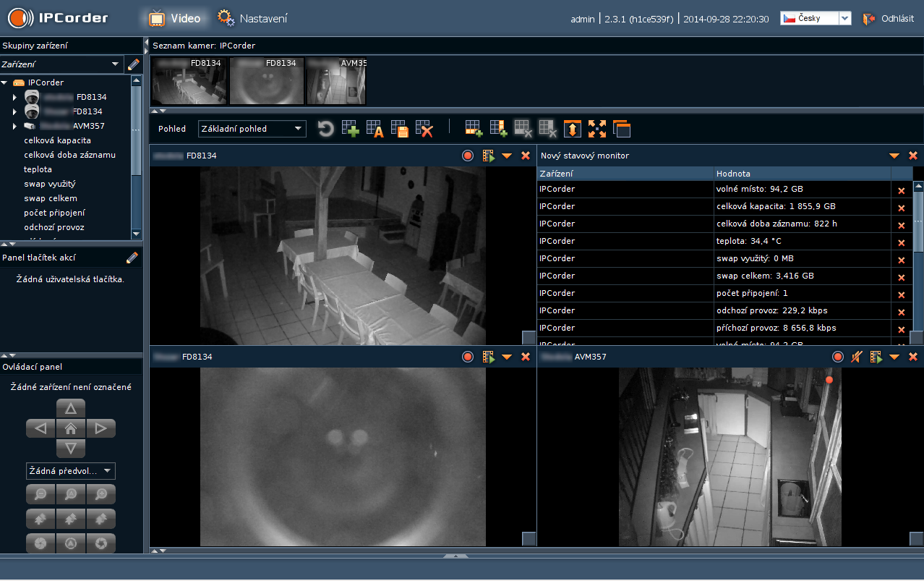Log out via Odhlásit
Image resolution: width=924 pixels, height=581 pixels.
coord(889,19)
